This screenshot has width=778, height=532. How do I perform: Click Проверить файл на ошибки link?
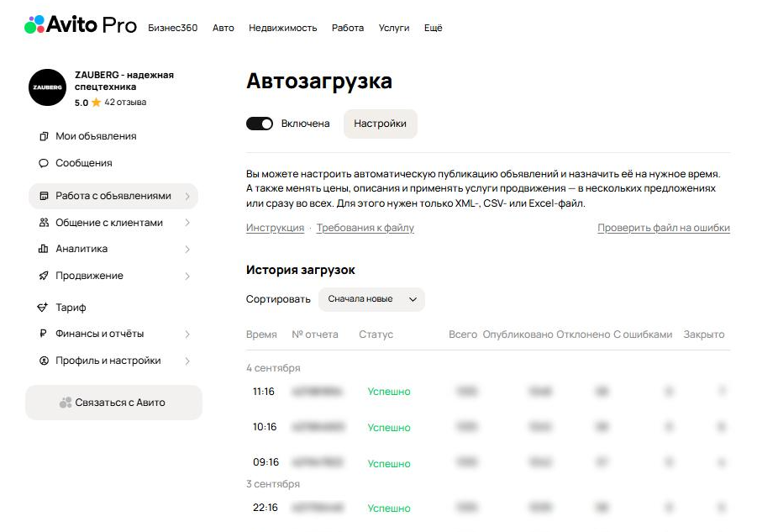click(663, 228)
